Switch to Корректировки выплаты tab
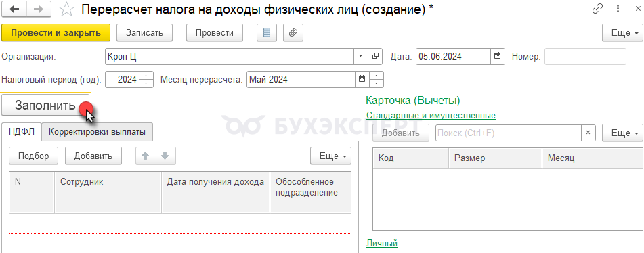This screenshot has height=253, width=644. (97, 132)
